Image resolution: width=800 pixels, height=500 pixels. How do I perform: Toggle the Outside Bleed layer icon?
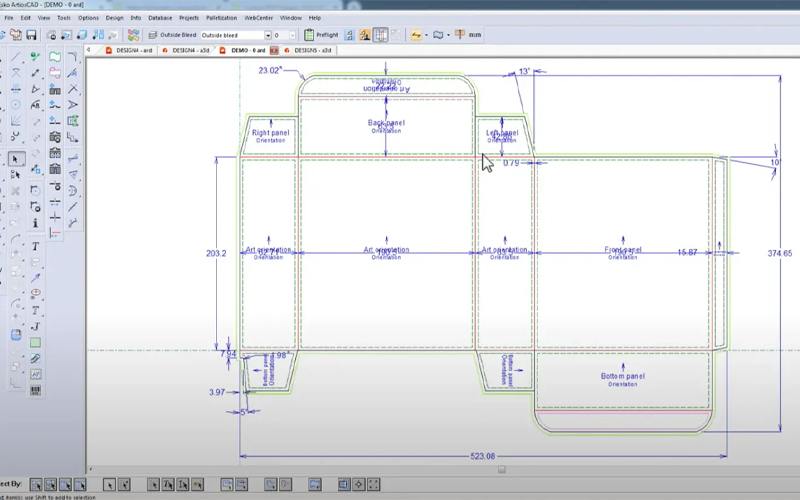pos(153,35)
